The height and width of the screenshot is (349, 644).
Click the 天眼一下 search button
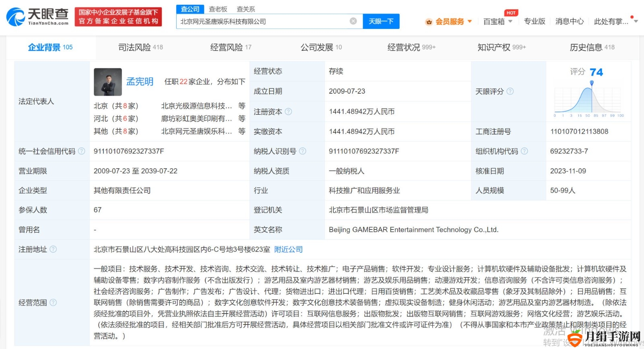[x=381, y=21]
